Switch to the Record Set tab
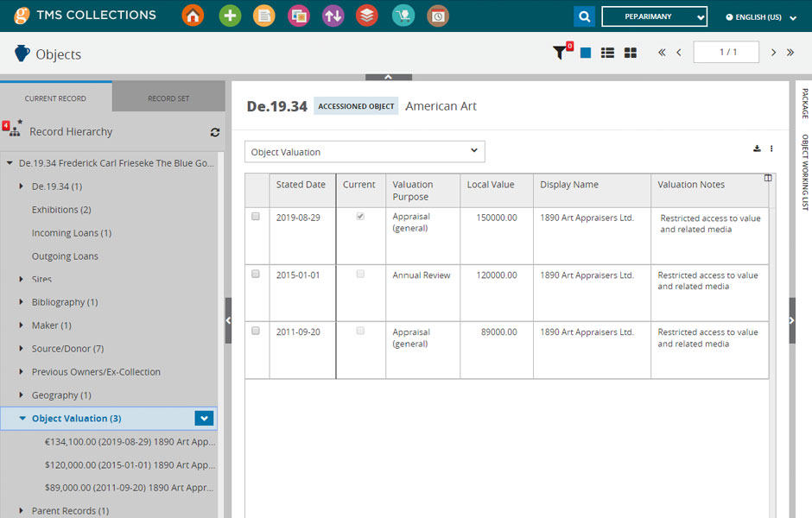Viewport: 812px width, 518px height. pyautogui.click(x=168, y=98)
